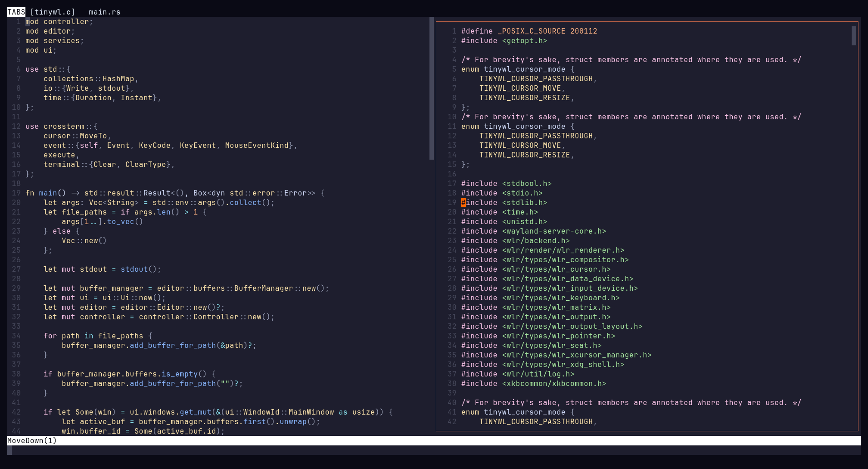Click 'terminal::{Clear, ClearType}' line
This screenshot has height=469, width=868.
coord(109,164)
